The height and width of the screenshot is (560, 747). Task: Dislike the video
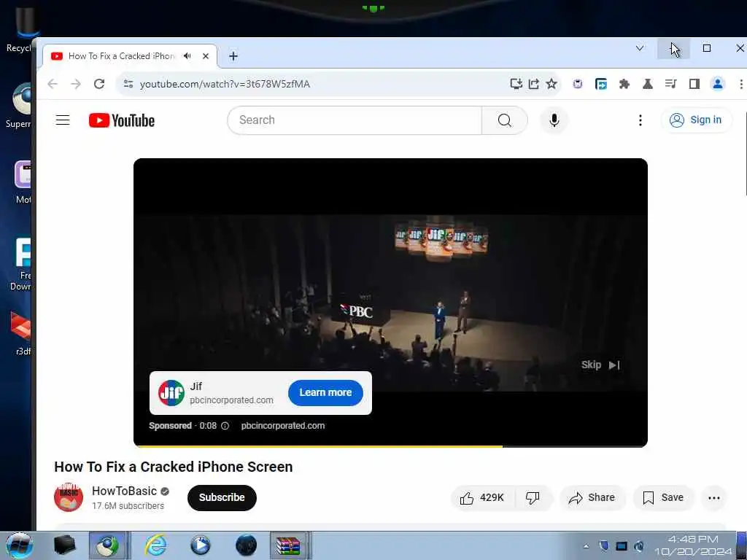(533, 497)
